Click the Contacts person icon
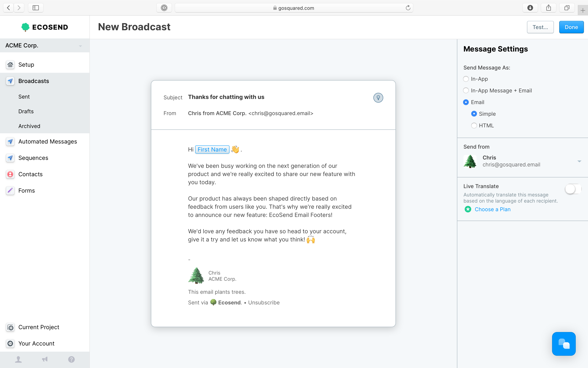Viewport: 588px width, 368px height. [x=10, y=174]
